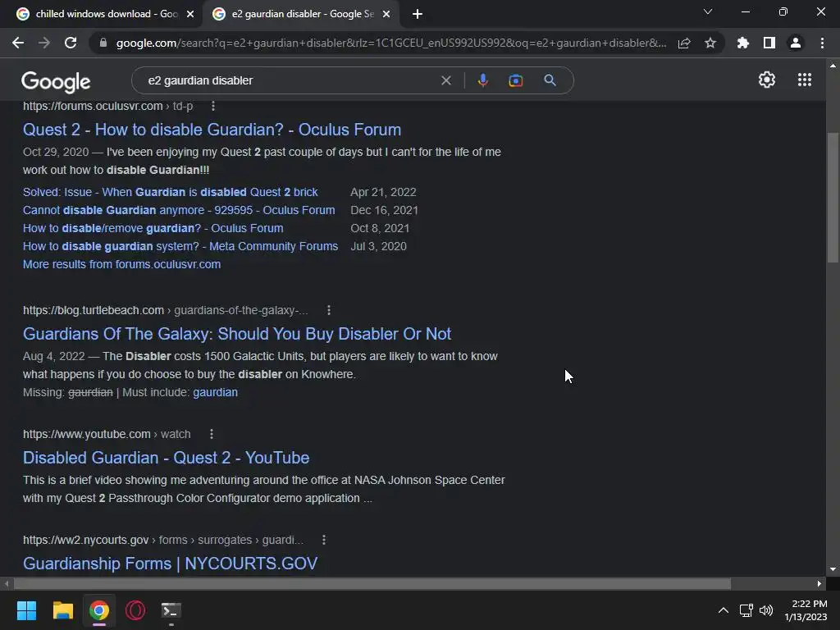Open File Explorer from the taskbar
The width and height of the screenshot is (840, 630).
pos(62,610)
